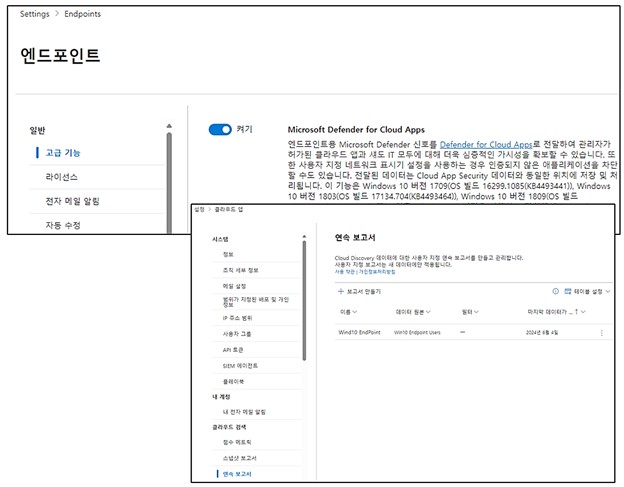Go to the Endpoints breadcrumb

click(83, 14)
